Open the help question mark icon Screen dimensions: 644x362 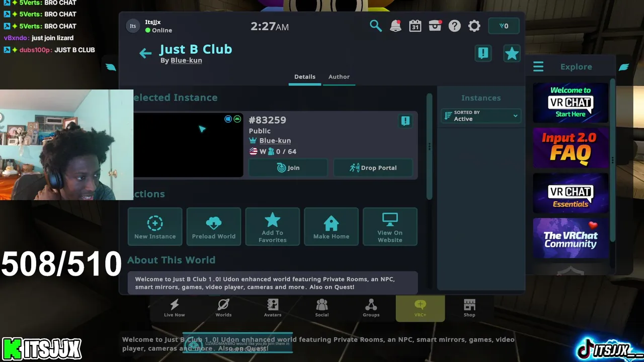click(x=454, y=26)
